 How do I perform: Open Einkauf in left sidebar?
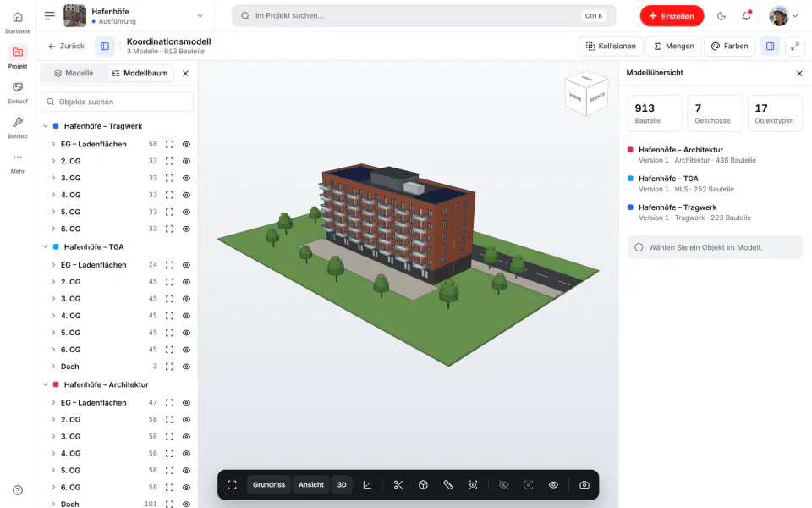point(18,92)
